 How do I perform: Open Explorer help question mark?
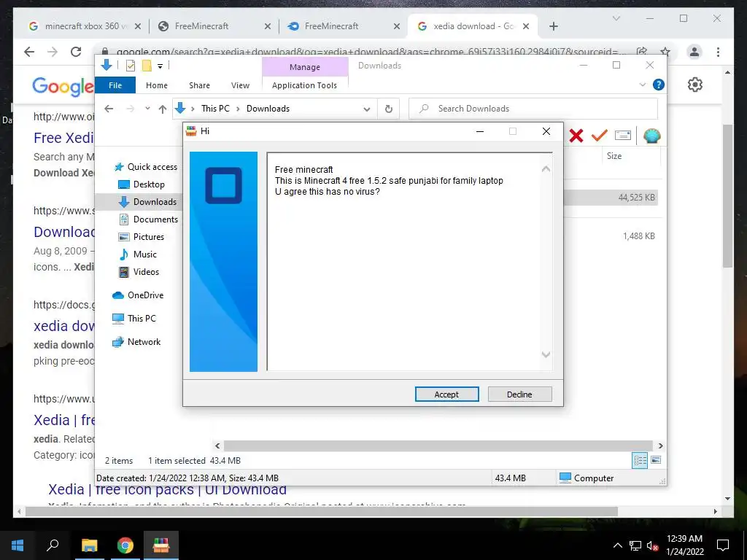[659, 85]
